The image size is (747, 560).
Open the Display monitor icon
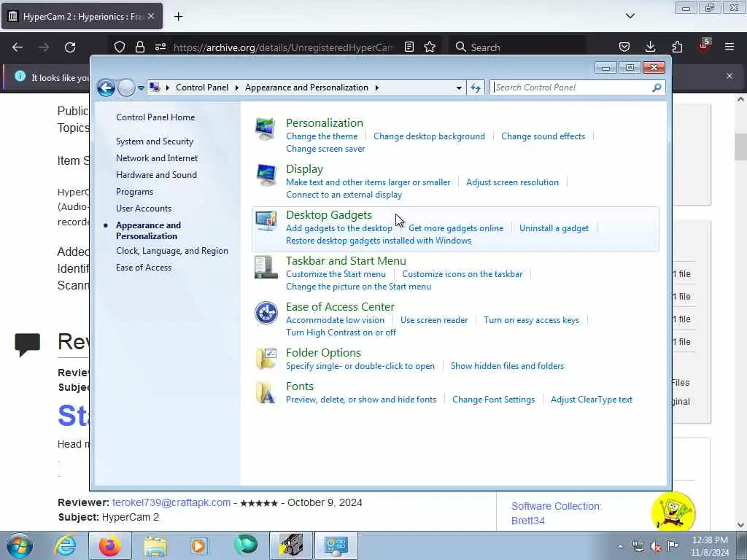266,176
